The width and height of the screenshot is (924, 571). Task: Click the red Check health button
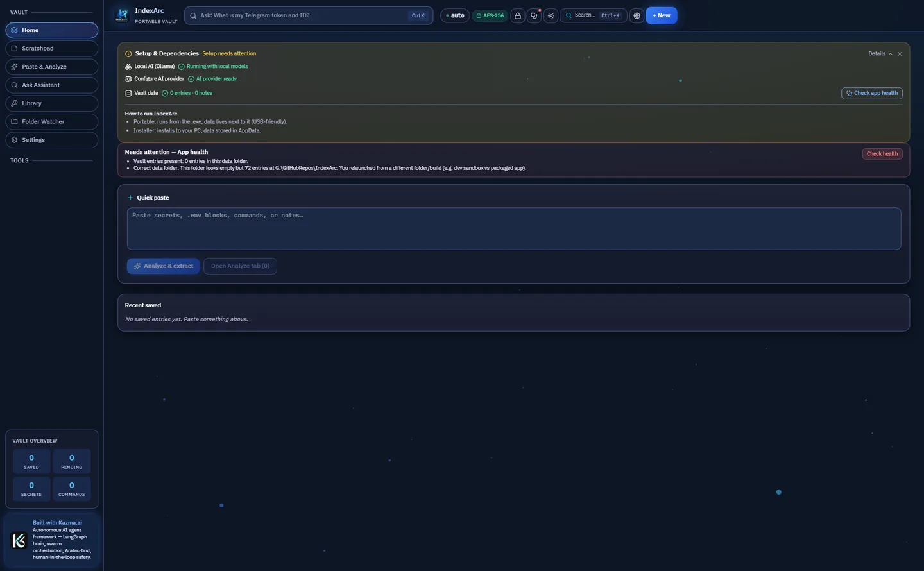click(882, 154)
